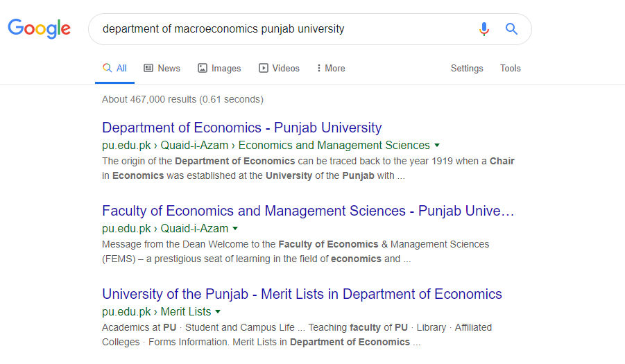This screenshot has height=364, width=625.
Task: Start voice search with microphone icon
Action: click(x=484, y=29)
